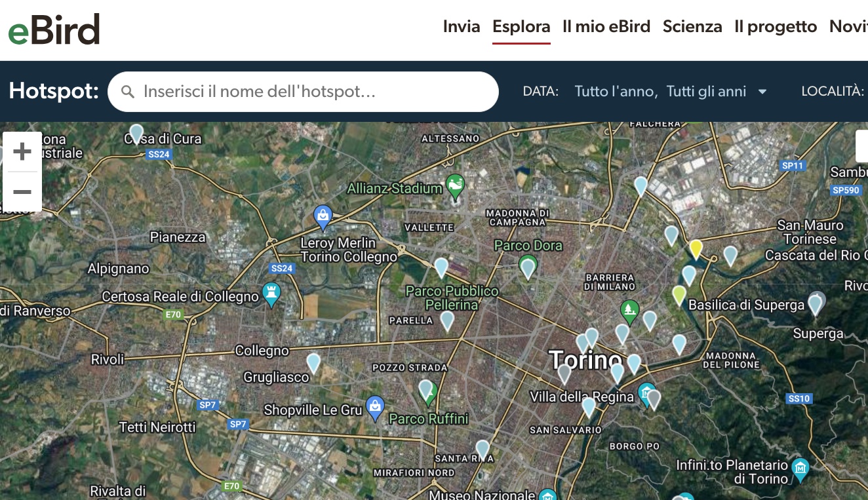Select the hotspot marker at Parco Ruffini

426,390
